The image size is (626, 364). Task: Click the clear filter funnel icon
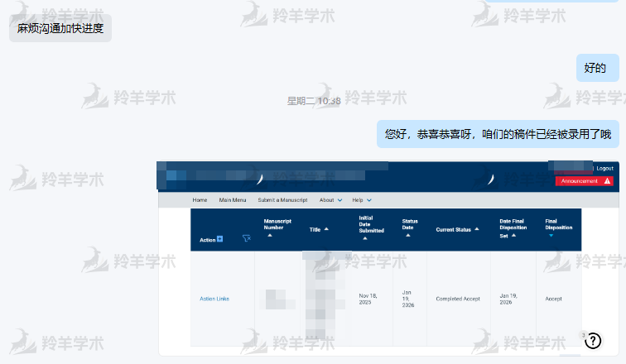246,239
